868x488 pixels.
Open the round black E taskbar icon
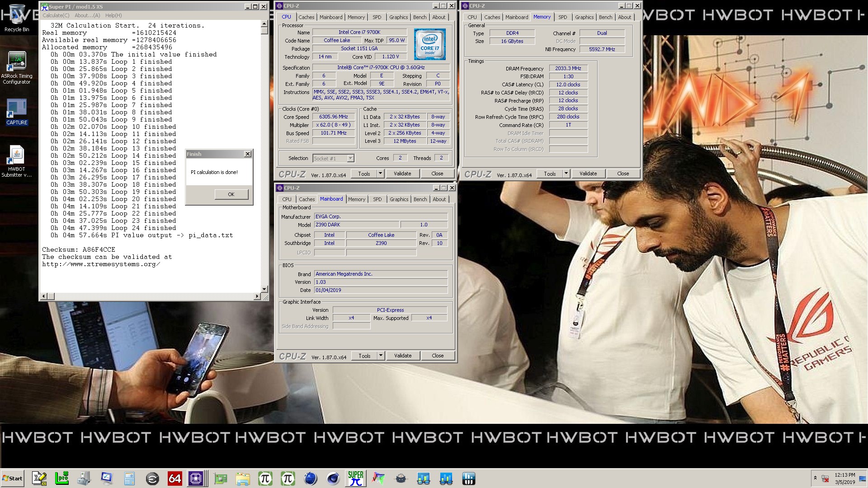(x=152, y=479)
